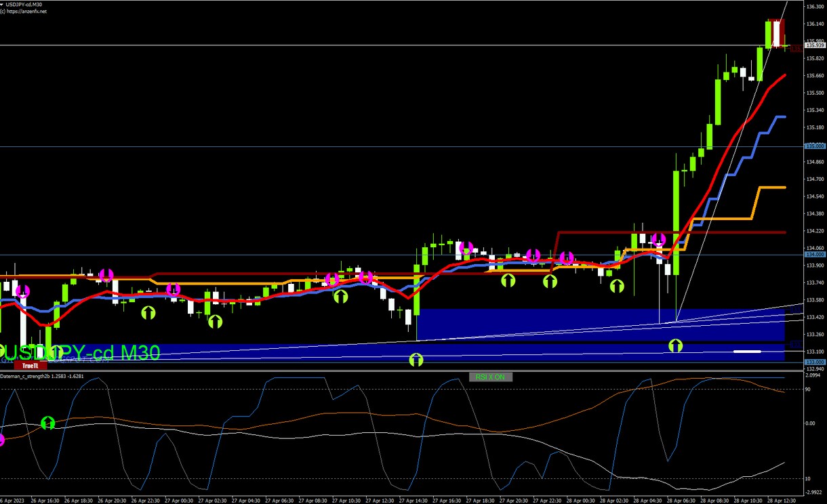827x504 pixels.
Task: Select the green arrow in the indicator subwindow
Action: 47,423
